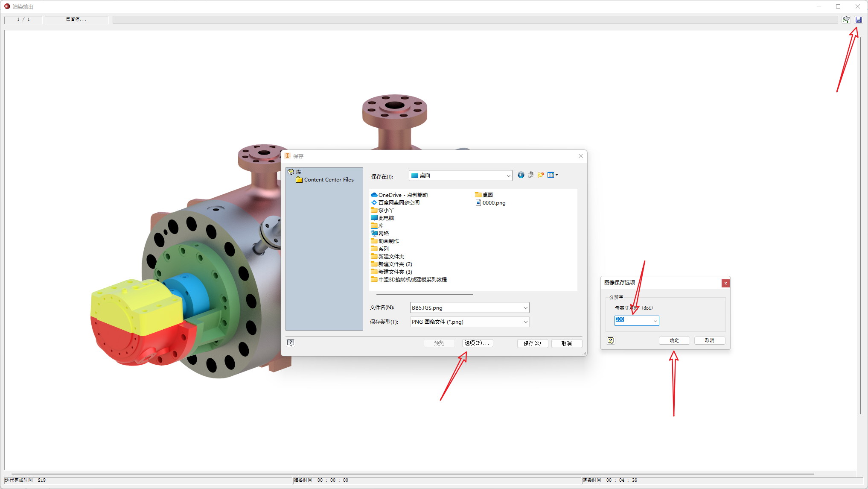The width and height of the screenshot is (868, 489).
Task: Close the 图像保存选项 dialog with the red X
Action: (725, 283)
